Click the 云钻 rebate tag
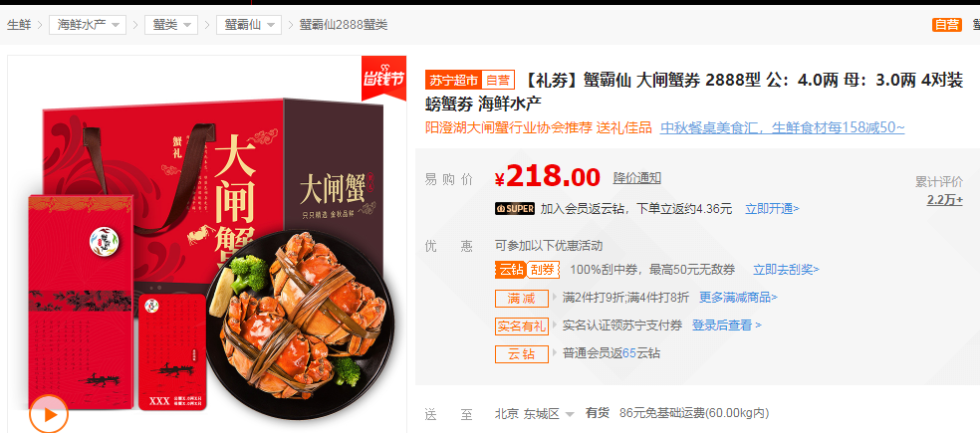The height and width of the screenshot is (433, 980). 521,353
